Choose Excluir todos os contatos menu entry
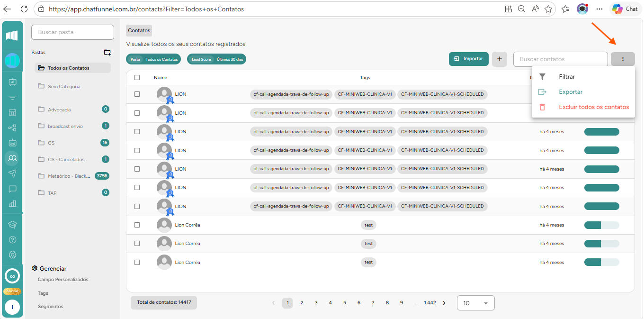Screen dimensions: 644x319 point(583,107)
